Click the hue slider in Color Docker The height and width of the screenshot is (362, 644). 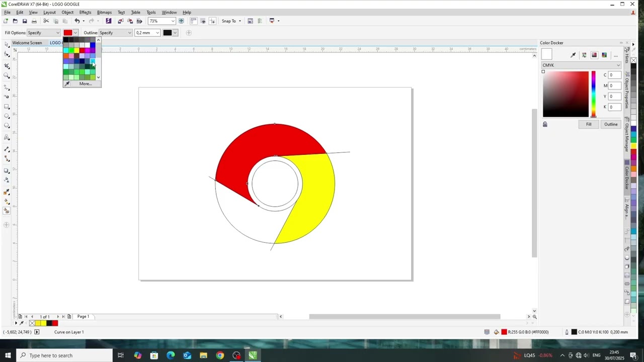click(x=593, y=94)
